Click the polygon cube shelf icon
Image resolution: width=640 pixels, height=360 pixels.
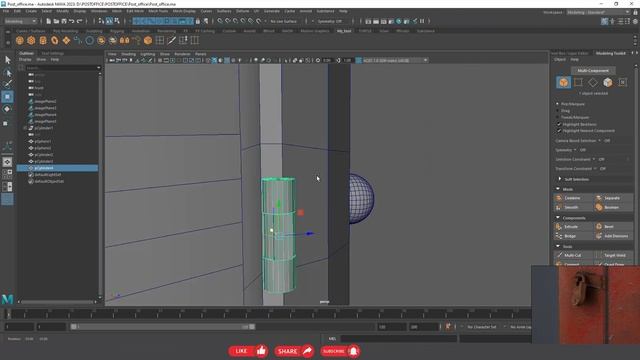click(x=31, y=40)
